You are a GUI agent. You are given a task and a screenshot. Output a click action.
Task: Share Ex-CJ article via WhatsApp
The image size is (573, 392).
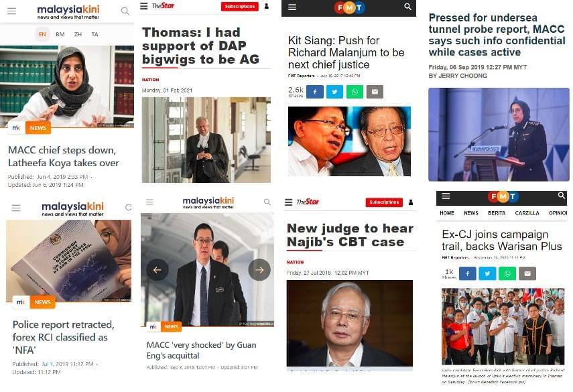pyautogui.click(x=507, y=273)
